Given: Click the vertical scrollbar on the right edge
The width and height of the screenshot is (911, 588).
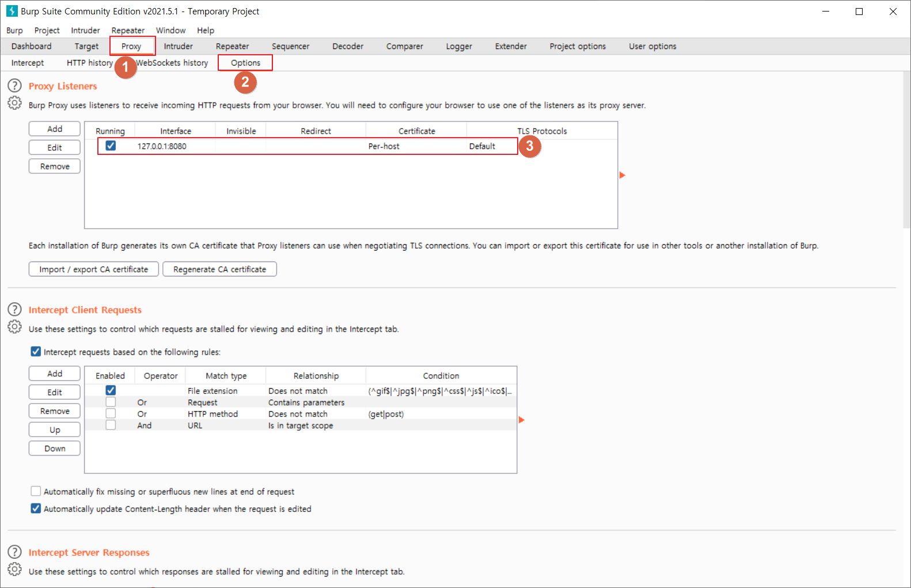Looking at the screenshot, I should tap(906, 150).
